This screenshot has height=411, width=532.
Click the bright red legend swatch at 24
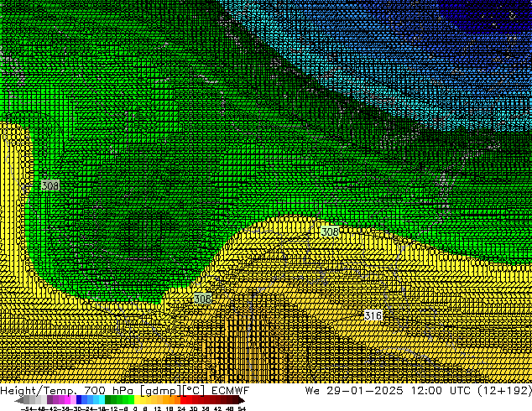coord(184,400)
